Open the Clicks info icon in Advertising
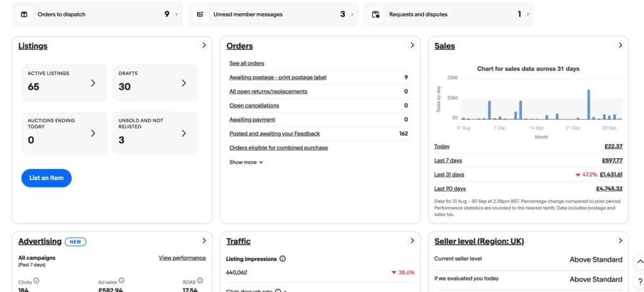 click(36, 281)
